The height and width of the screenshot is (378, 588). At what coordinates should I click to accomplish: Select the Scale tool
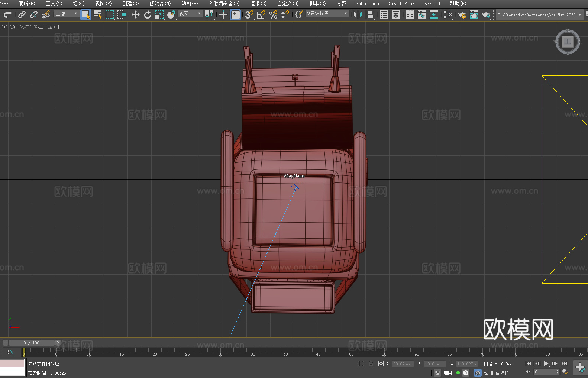[159, 14]
